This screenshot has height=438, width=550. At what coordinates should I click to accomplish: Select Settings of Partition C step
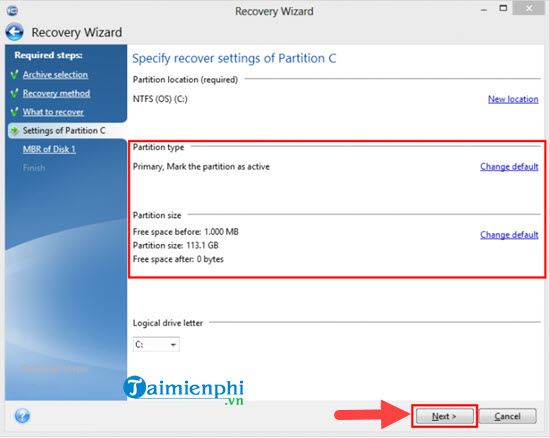tap(64, 130)
